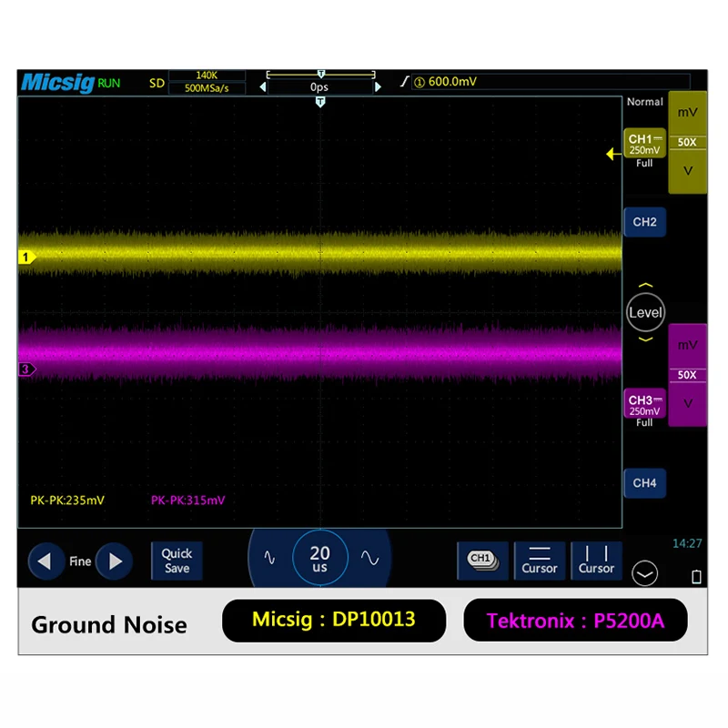
Task: Tap the CH3 mV scale button
Action: pos(687,345)
